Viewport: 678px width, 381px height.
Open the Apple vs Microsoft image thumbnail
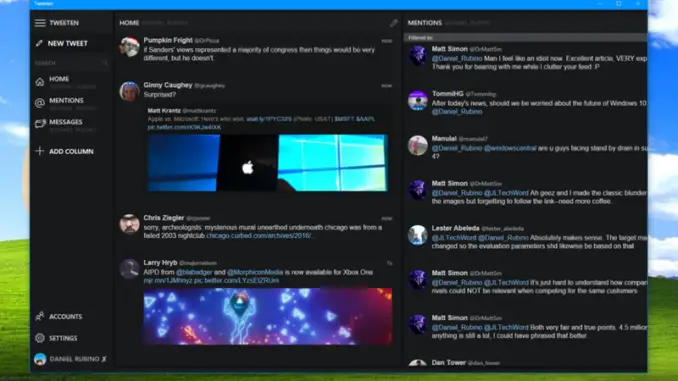(268, 163)
